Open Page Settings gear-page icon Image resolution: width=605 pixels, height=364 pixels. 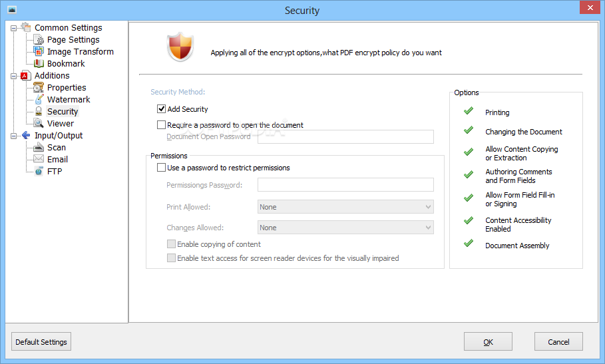(x=39, y=39)
